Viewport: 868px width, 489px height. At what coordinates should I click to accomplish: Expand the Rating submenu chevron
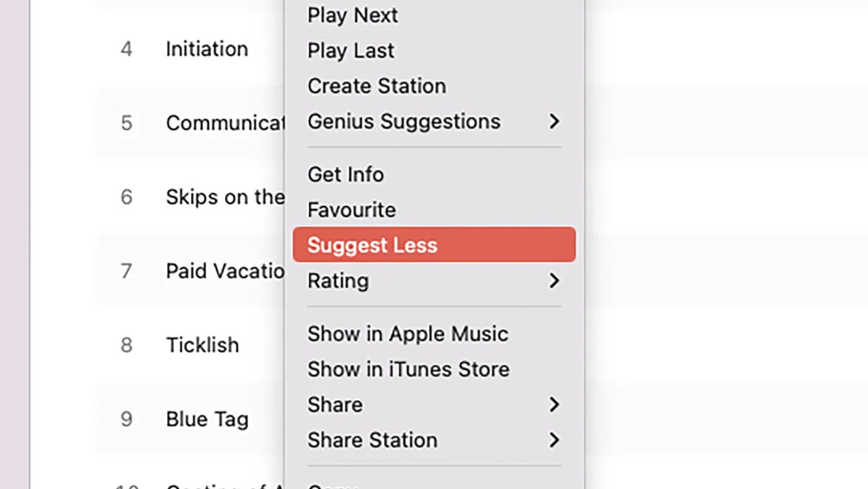pos(554,281)
